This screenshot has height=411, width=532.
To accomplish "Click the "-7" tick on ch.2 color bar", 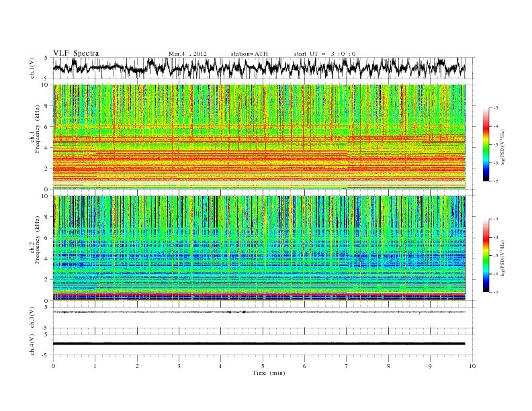I will coord(496,292).
